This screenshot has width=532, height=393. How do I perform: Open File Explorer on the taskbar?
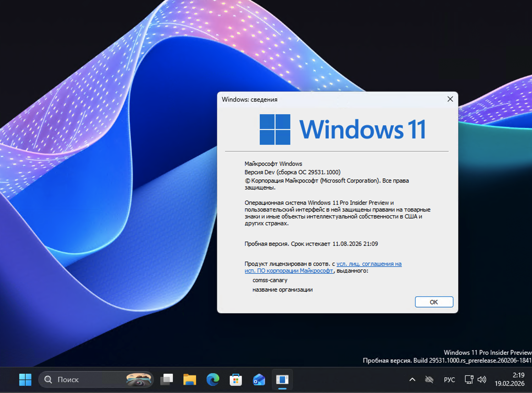click(x=190, y=380)
